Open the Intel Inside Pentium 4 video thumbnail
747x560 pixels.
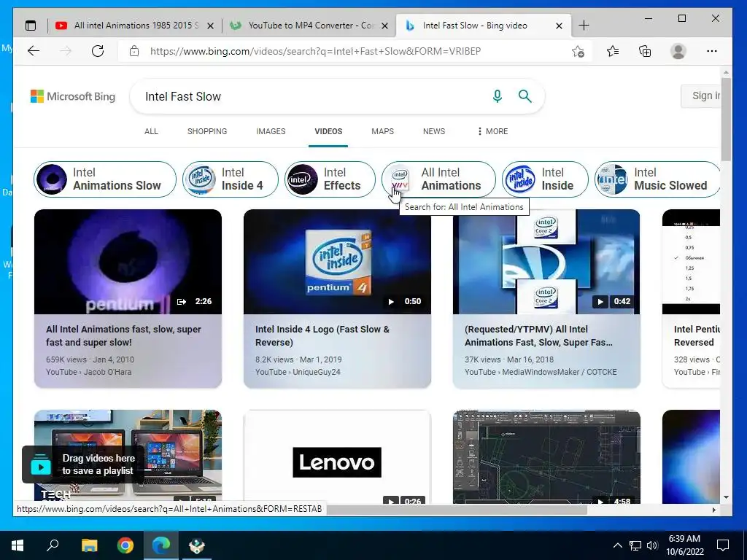point(337,262)
